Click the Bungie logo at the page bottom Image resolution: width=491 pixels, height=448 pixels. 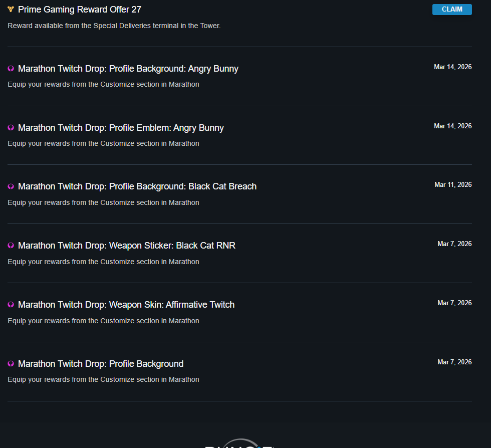[x=239, y=444]
